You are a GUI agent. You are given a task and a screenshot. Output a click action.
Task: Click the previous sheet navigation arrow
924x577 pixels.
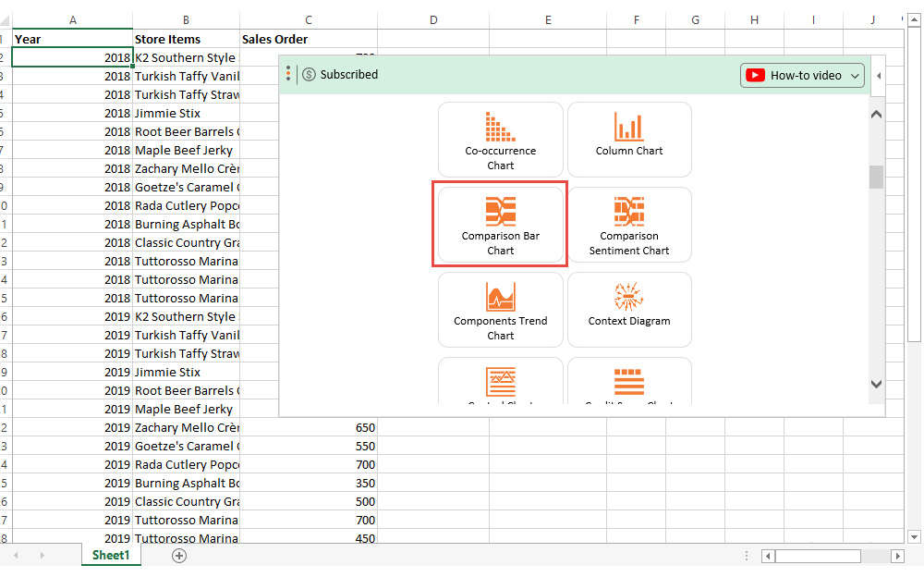pyautogui.click(x=16, y=555)
